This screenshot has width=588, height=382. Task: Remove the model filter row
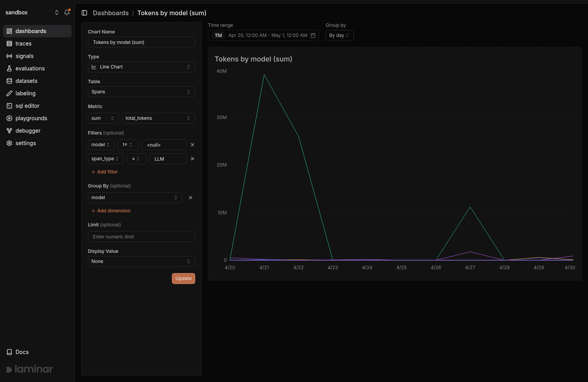tap(192, 145)
